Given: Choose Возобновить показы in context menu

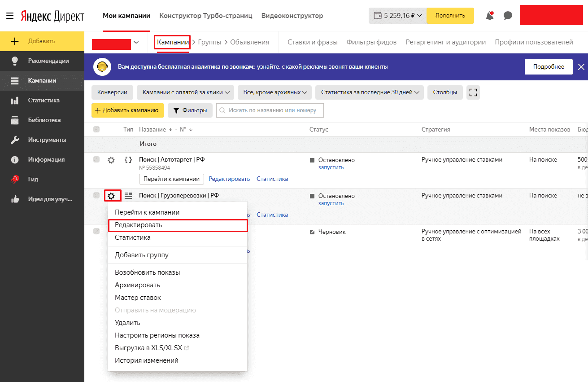Looking at the screenshot, I should 178,272.
